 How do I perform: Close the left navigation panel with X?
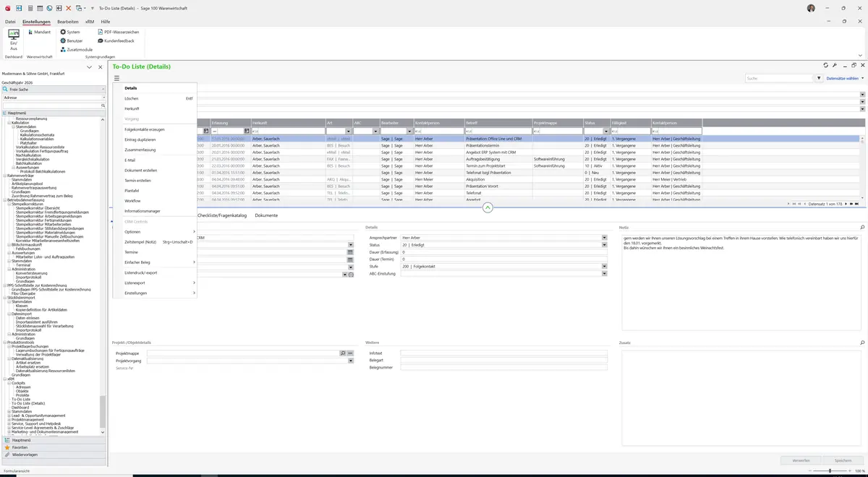[100, 66]
